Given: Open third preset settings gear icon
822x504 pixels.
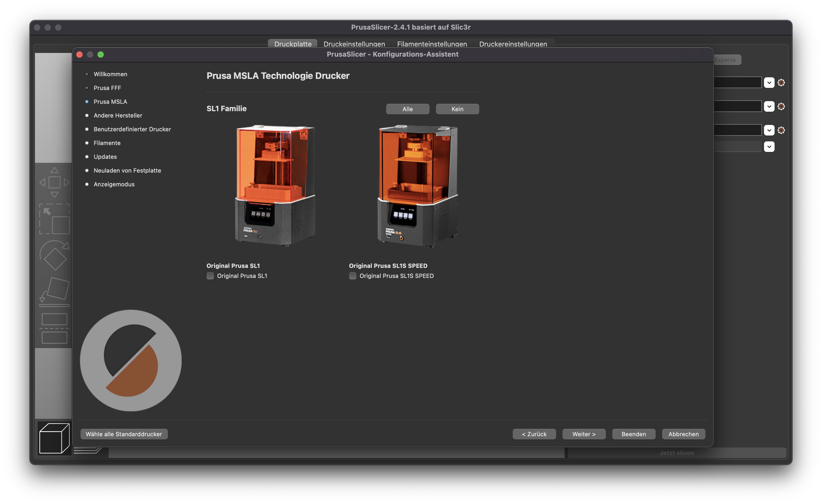Looking at the screenshot, I should [781, 130].
